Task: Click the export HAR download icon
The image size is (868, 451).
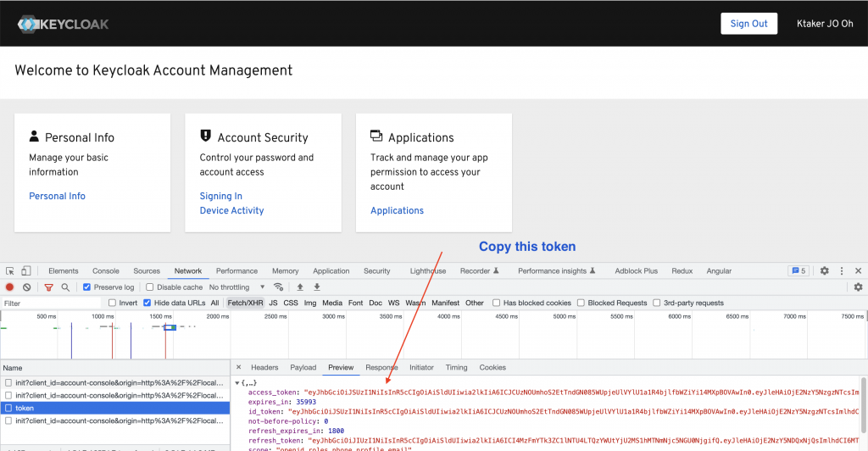Action: click(x=317, y=287)
